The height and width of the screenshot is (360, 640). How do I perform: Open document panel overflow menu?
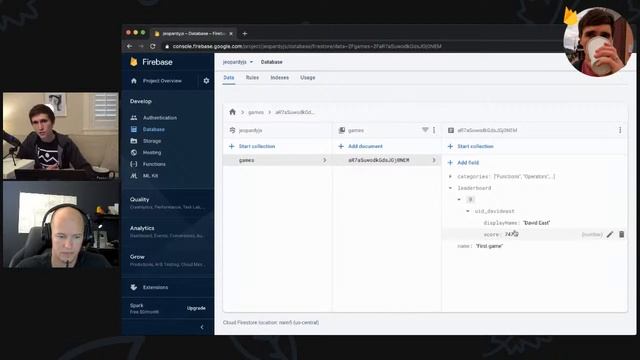[x=620, y=130]
